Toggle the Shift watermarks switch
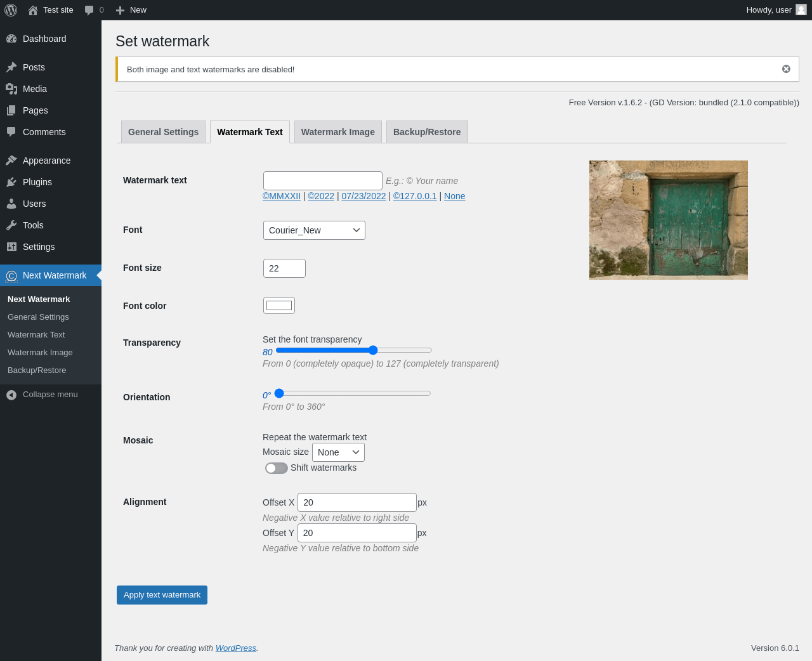Image resolution: width=812 pixels, height=661 pixels. [x=277, y=468]
